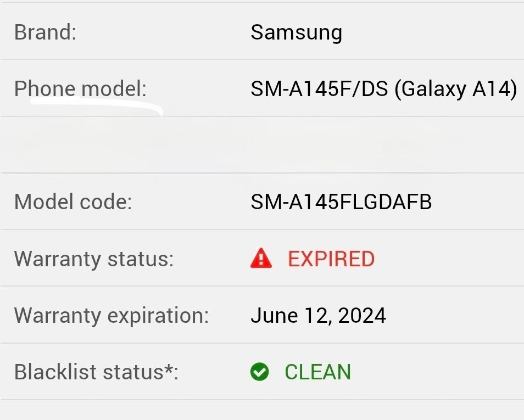
Task: Select the 'Brand:' label
Action: pyautogui.click(x=45, y=32)
